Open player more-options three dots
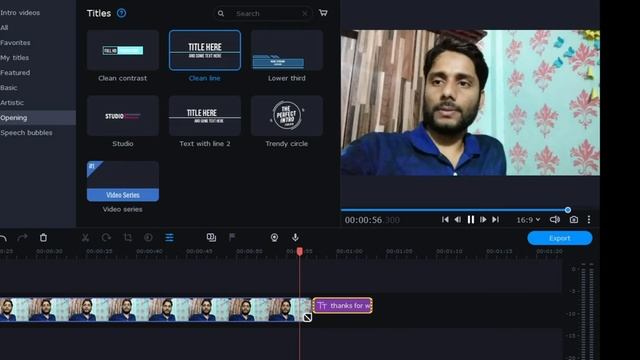Screen dimensions: 640x360 (589, 220)
